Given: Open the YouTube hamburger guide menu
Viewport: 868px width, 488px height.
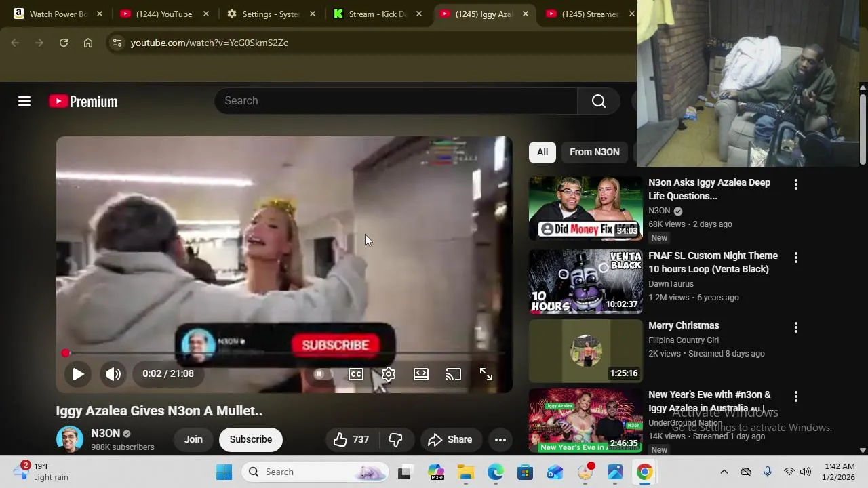Looking at the screenshot, I should click(x=24, y=101).
